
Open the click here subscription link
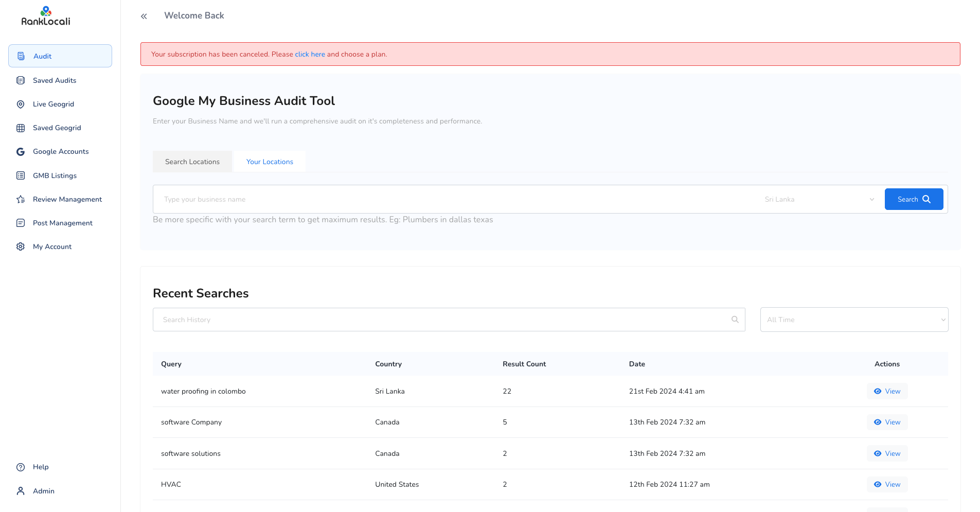[309, 54]
